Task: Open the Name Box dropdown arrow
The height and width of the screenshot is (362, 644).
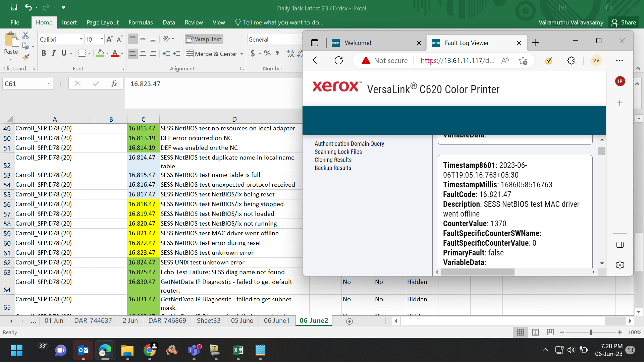Action: click(48, 84)
